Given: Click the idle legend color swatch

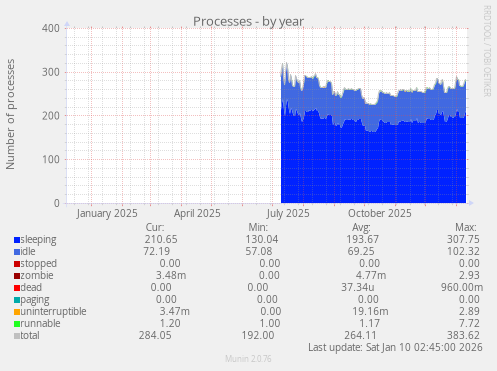Looking at the screenshot, I should (x=17, y=252).
